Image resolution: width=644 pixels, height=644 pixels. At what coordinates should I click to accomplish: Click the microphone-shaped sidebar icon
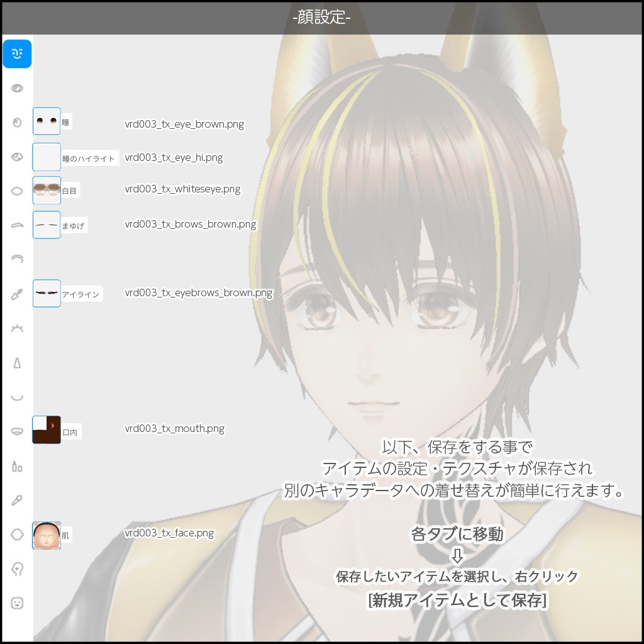[17, 500]
